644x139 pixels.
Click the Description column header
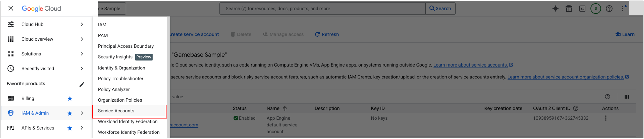click(x=327, y=109)
